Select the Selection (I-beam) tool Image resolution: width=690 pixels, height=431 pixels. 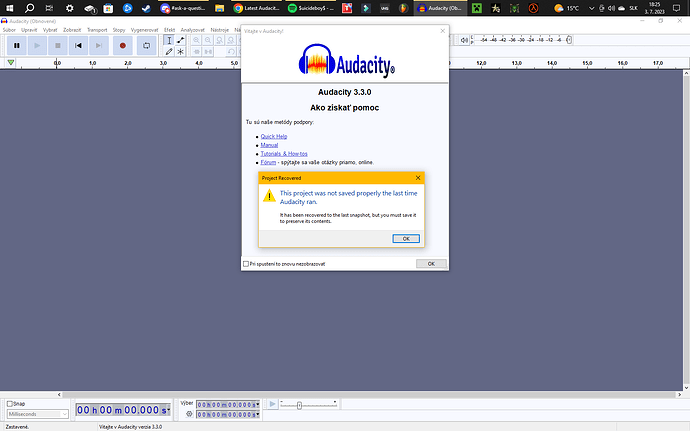(169, 40)
